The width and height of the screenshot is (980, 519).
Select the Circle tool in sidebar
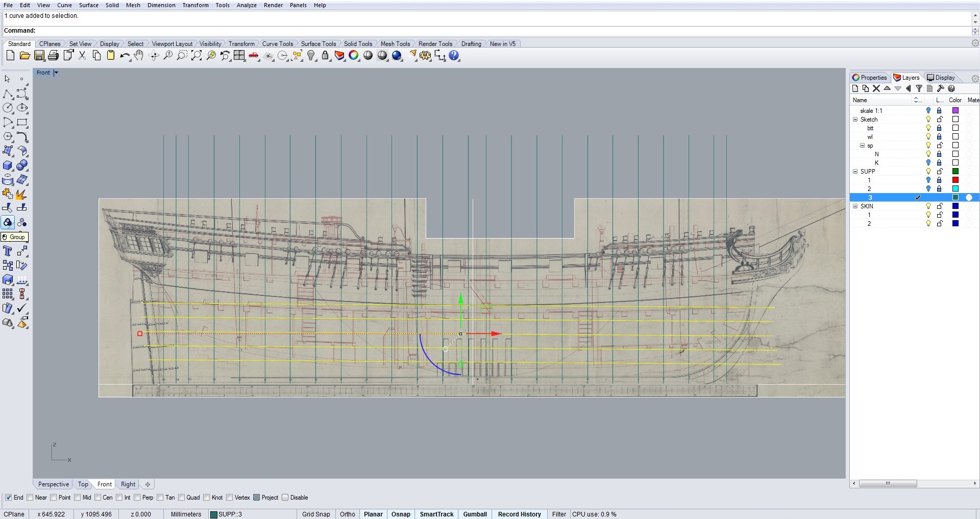(x=8, y=108)
